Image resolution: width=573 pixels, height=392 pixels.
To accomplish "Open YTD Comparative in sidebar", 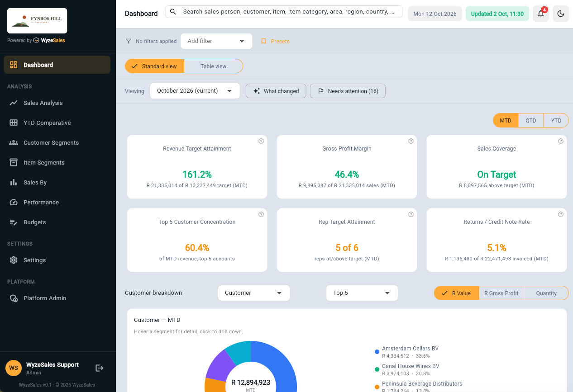I will point(57,123).
